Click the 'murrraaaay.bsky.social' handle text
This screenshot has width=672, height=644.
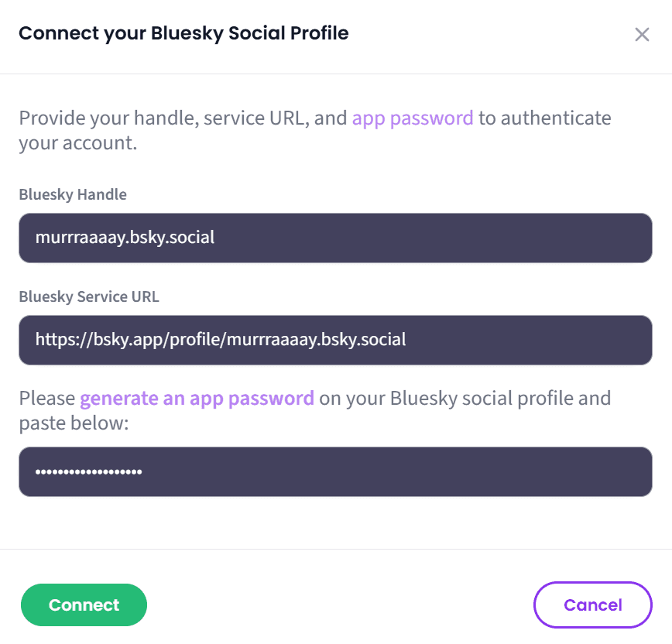(x=125, y=238)
